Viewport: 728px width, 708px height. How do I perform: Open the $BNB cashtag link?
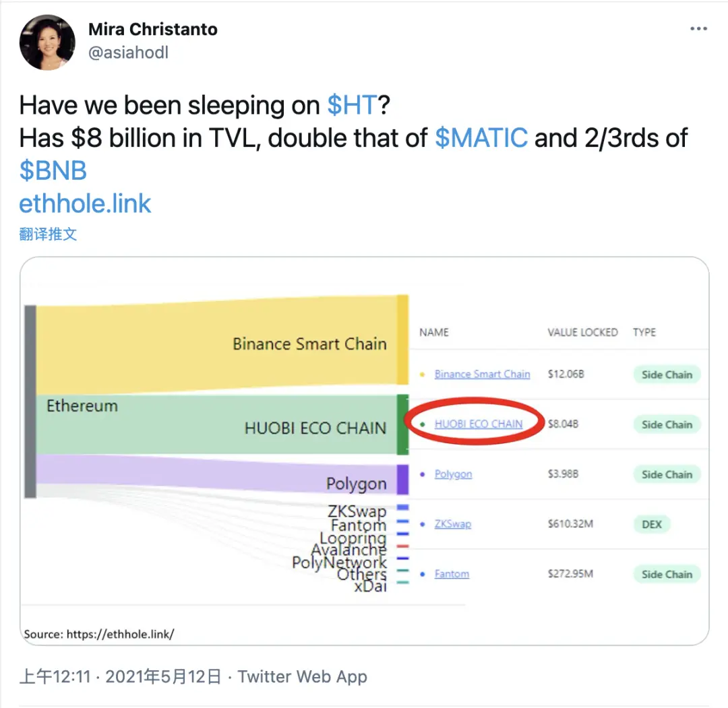[x=53, y=170]
